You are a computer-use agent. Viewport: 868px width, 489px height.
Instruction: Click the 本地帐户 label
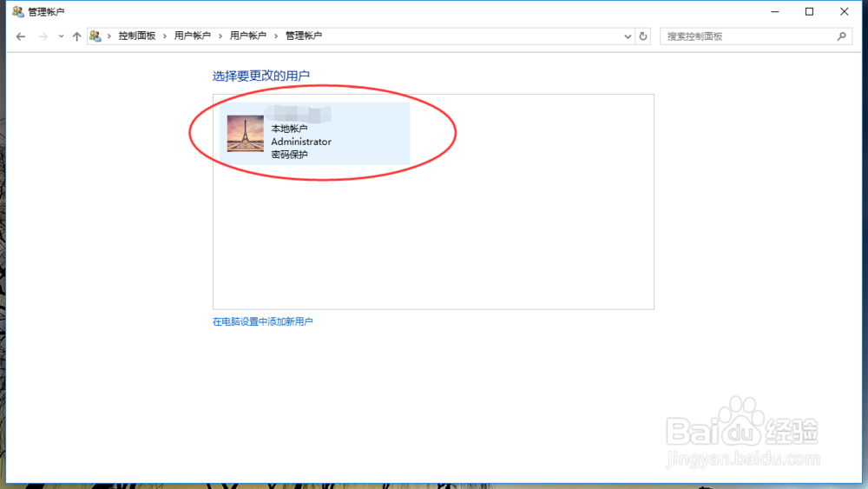(289, 129)
